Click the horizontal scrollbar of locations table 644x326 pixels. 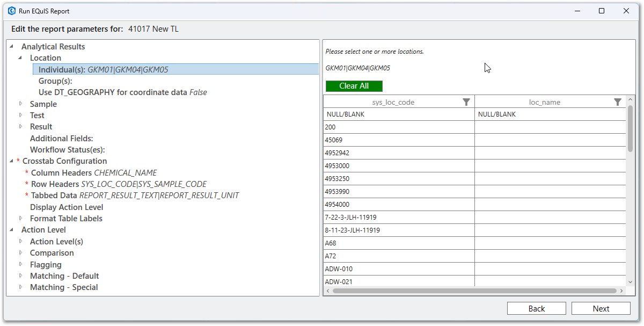(x=474, y=291)
